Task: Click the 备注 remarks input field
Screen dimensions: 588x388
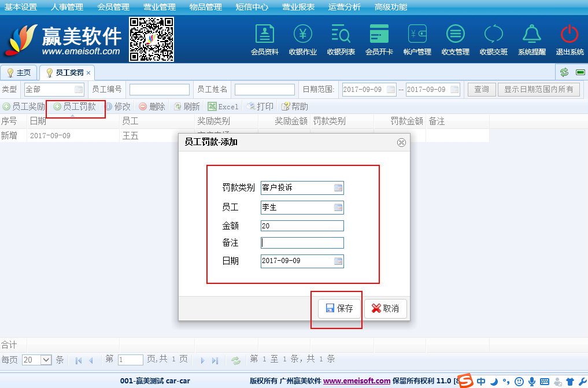Action: tap(302, 243)
